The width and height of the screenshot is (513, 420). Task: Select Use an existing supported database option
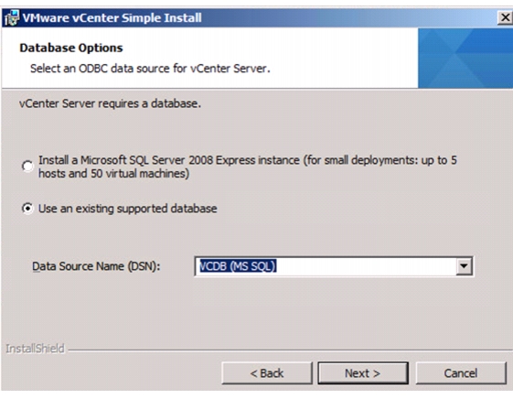tap(27, 209)
